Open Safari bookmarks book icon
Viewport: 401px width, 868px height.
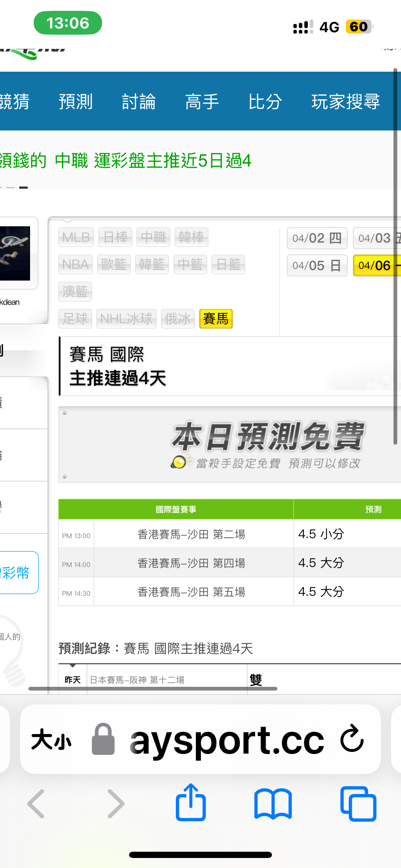[273, 804]
